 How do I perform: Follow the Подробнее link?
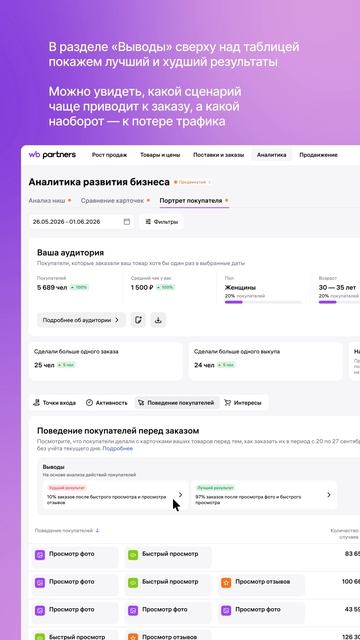click(x=118, y=448)
